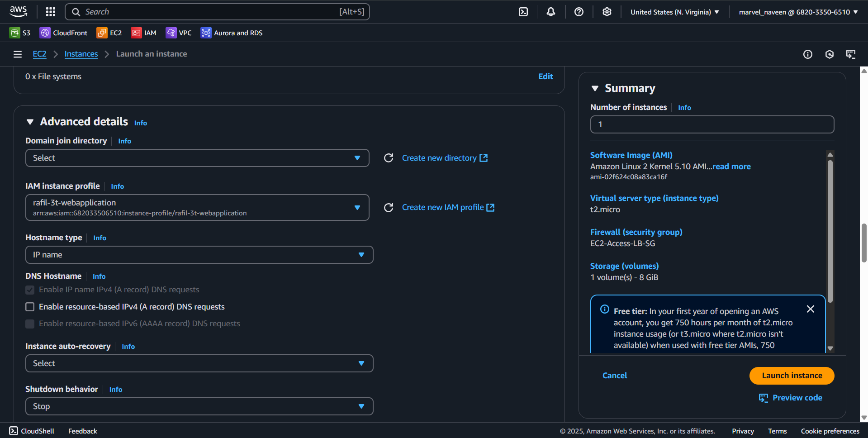
Task: Click the main page scrollbar thumb
Action: pos(864,243)
